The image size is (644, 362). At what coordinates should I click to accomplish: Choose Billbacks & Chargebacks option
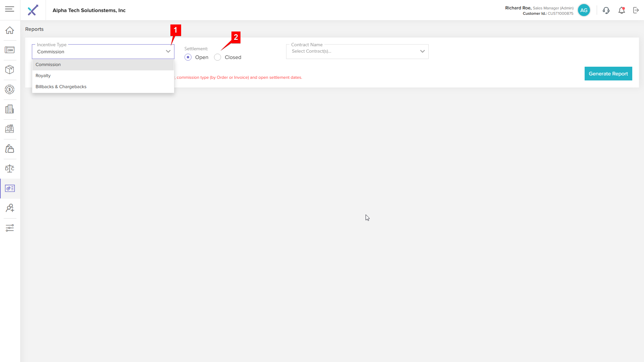(x=61, y=87)
